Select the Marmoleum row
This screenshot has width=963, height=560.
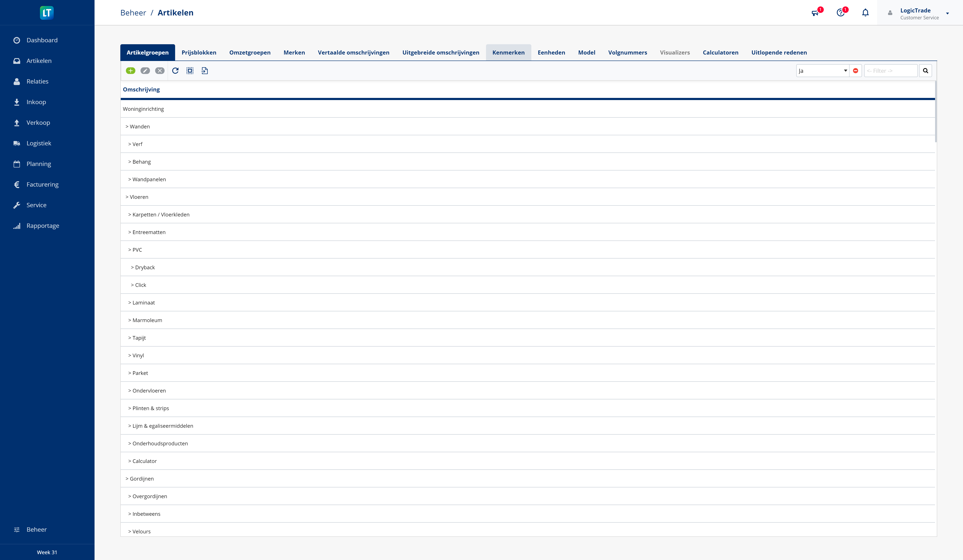point(528,320)
